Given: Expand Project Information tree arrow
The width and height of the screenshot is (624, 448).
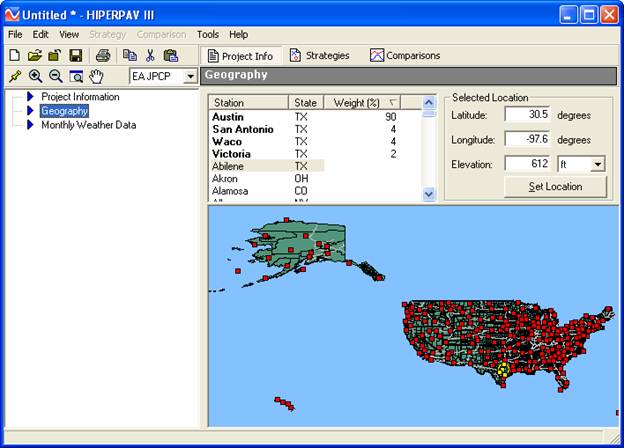Looking at the screenshot, I should coord(30,96).
